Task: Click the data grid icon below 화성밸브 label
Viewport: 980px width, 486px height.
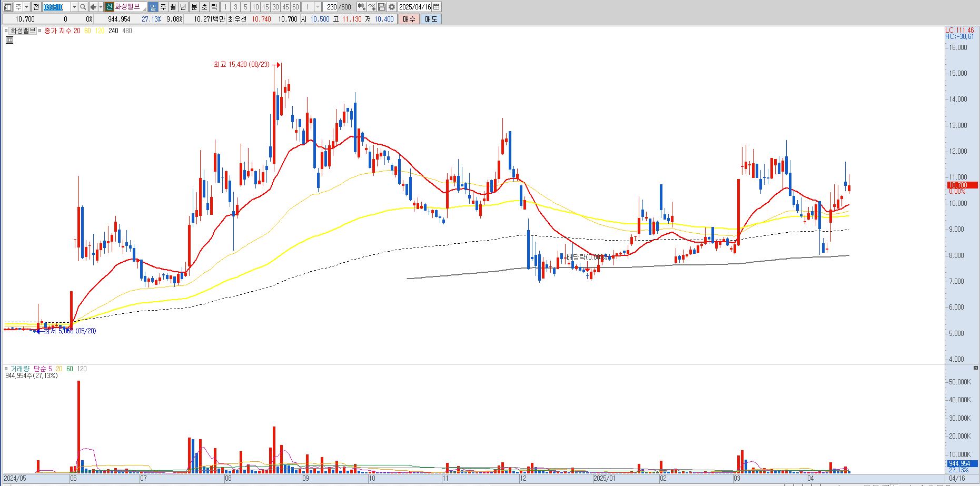Action: coord(9,40)
